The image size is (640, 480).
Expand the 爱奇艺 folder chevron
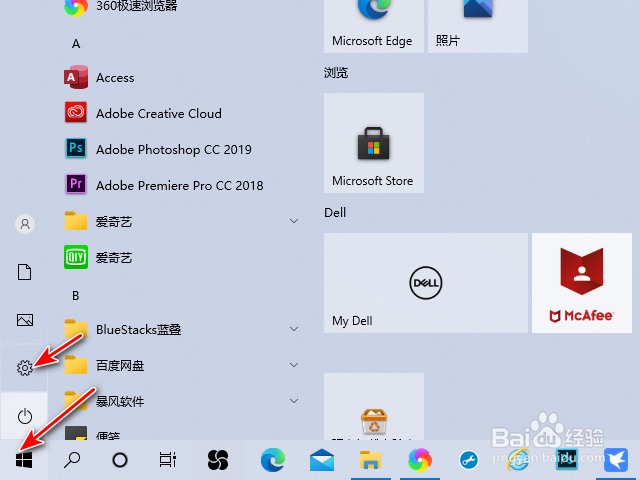[x=294, y=221]
